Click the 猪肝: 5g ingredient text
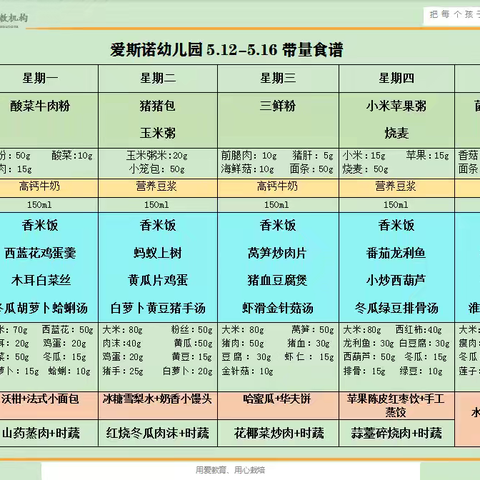 [313, 156]
